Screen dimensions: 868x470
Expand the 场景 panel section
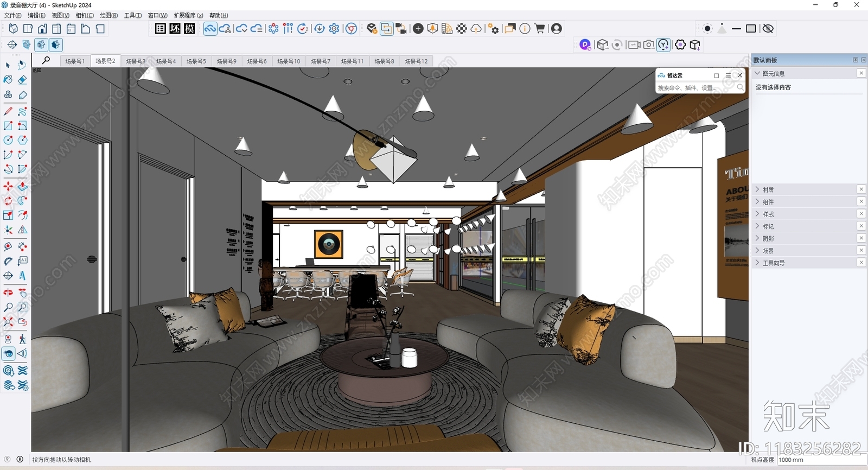[x=758, y=251]
